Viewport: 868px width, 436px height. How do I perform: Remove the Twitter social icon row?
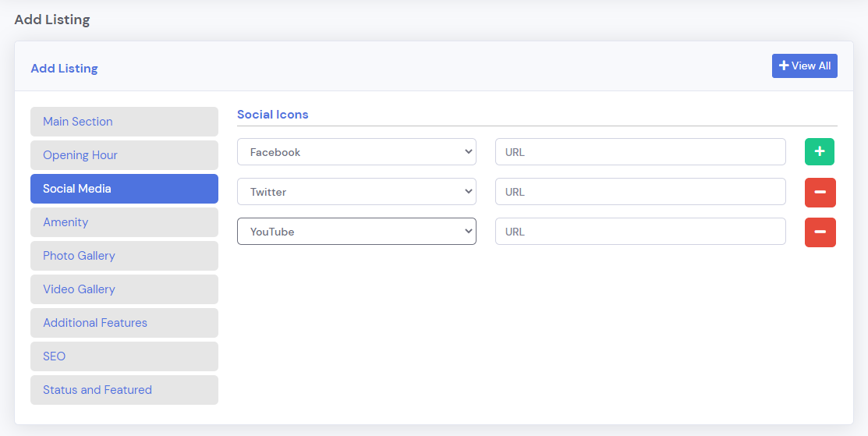click(x=820, y=192)
